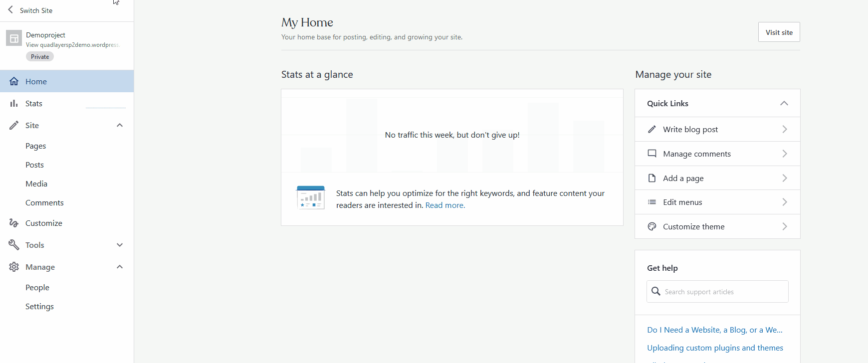Click the Manage gear icon
This screenshot has width=868, height=363.
[14, 267]
